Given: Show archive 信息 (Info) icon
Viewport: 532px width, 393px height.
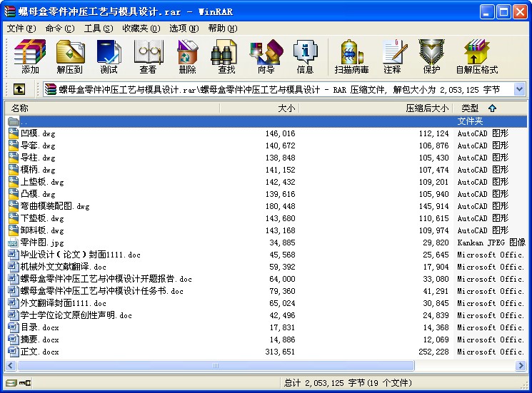Looking at the screenshot, I should (x=305, y=57).
